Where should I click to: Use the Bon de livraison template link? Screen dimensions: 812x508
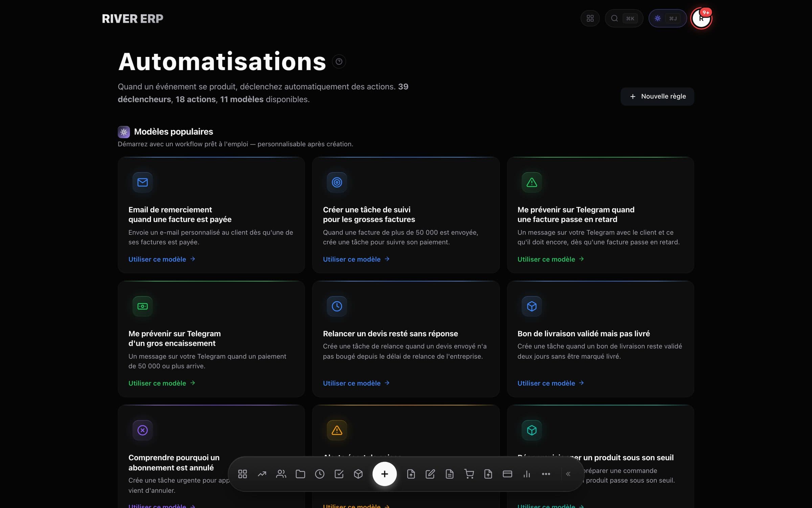click(551, 383)
